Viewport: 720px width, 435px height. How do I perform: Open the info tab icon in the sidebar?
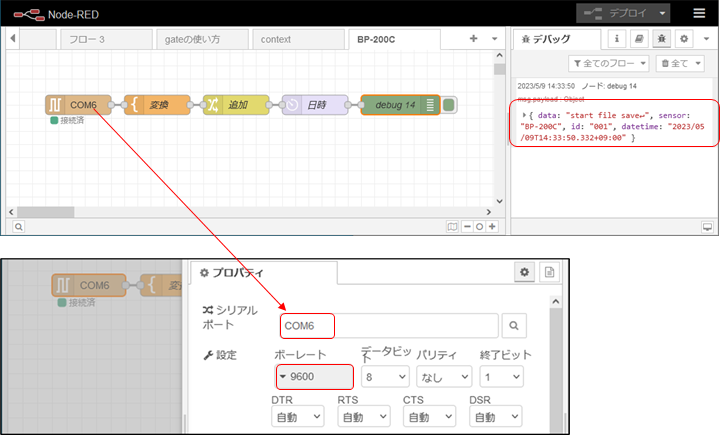(x=616, y=39)
